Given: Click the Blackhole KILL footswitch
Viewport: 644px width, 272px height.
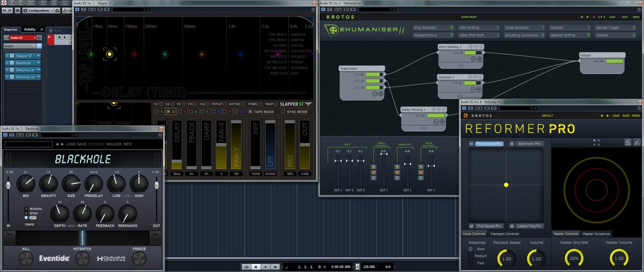Looking at the screenshot, I should click(26, 259).
